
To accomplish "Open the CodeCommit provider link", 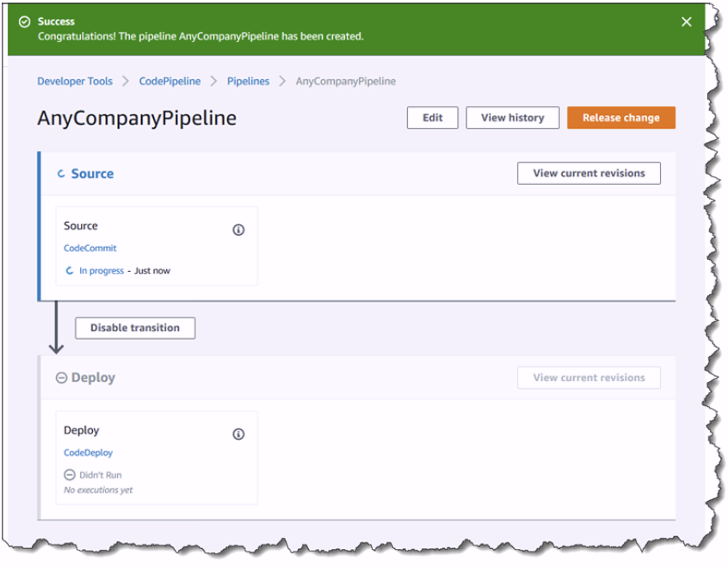I will (90, 249).
